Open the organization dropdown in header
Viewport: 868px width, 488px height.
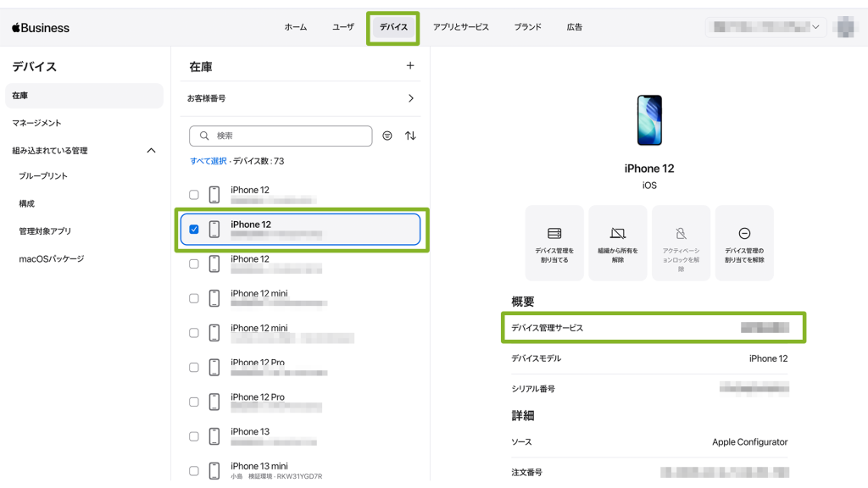[x=765, y=27]
